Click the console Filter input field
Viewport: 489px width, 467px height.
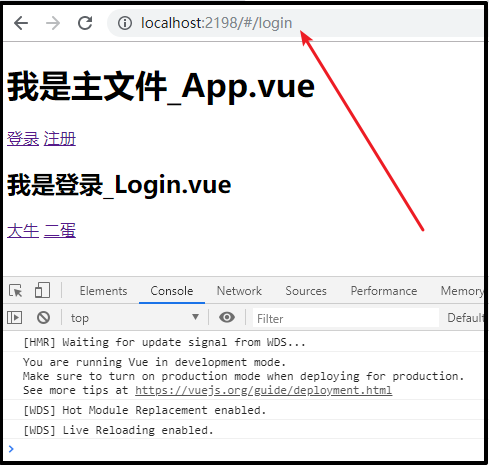point(346,318)
